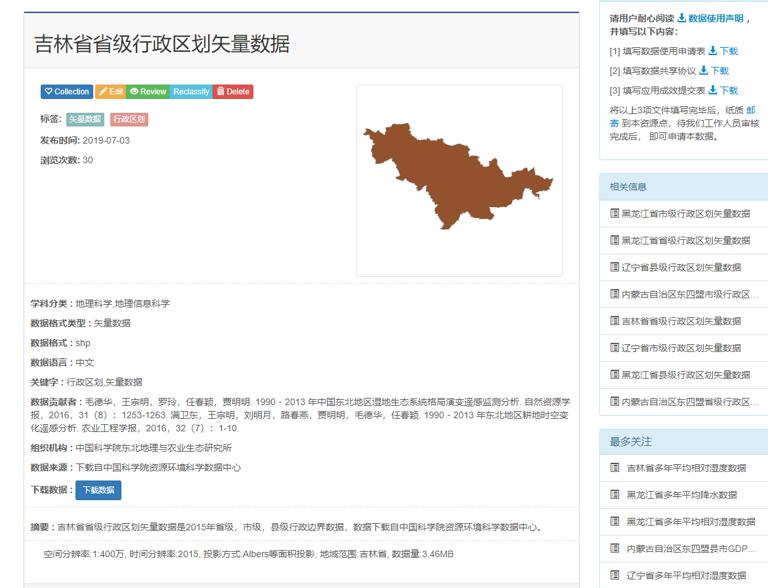Select the 行政区划 tag
This screenshot has width=768, height=588.
pyautogui.click(x=129, y=119)
